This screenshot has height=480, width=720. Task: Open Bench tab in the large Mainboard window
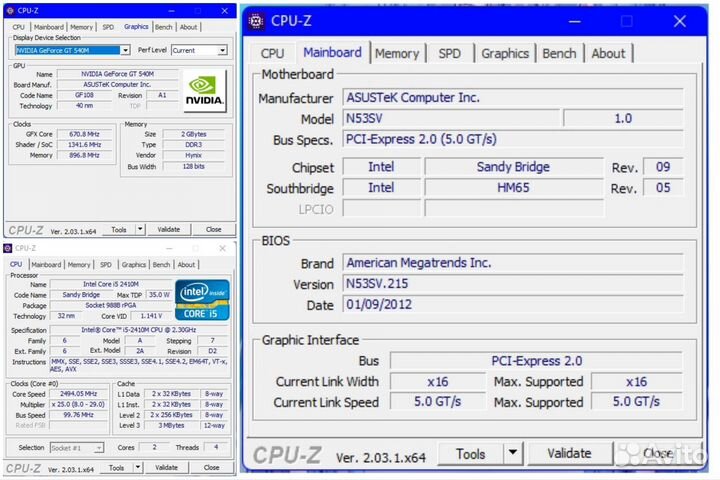(559, 53)
